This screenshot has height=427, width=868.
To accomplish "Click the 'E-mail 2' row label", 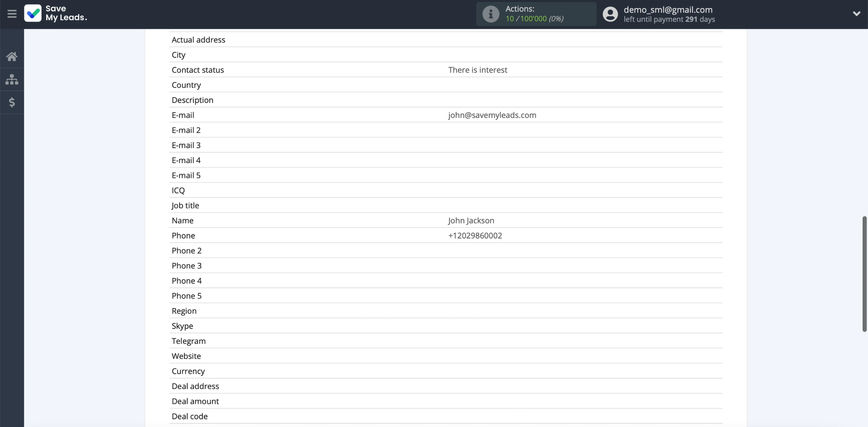I will 186,130.
